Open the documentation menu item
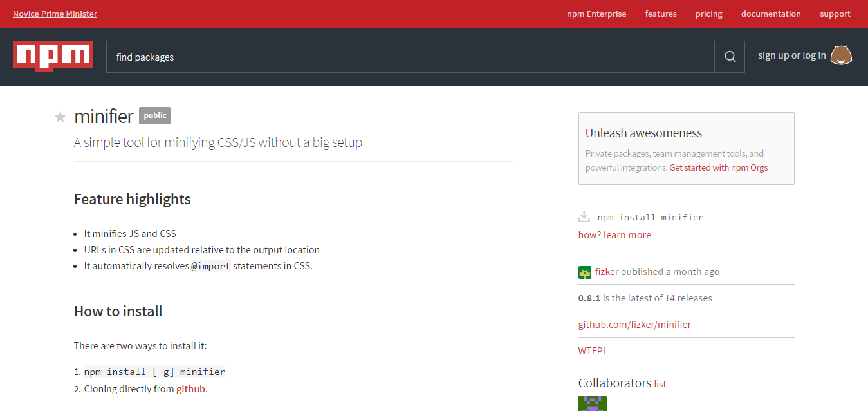 tap(771, 14)
